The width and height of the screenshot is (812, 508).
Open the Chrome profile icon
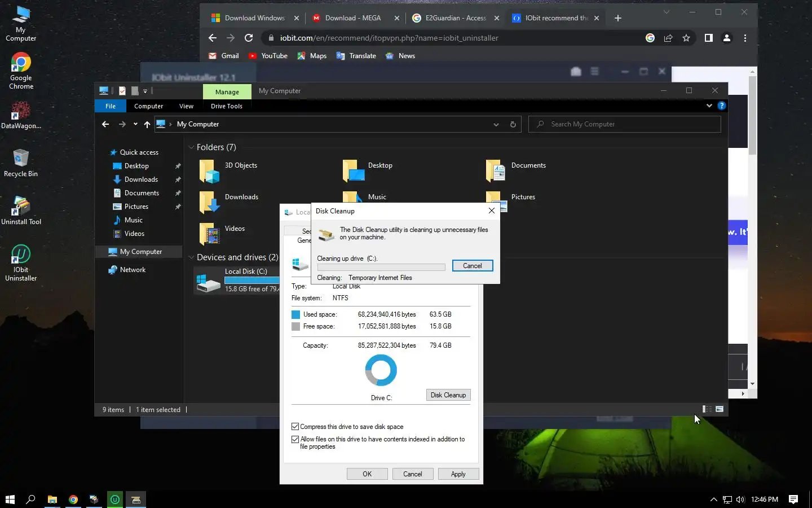[727, 38]
